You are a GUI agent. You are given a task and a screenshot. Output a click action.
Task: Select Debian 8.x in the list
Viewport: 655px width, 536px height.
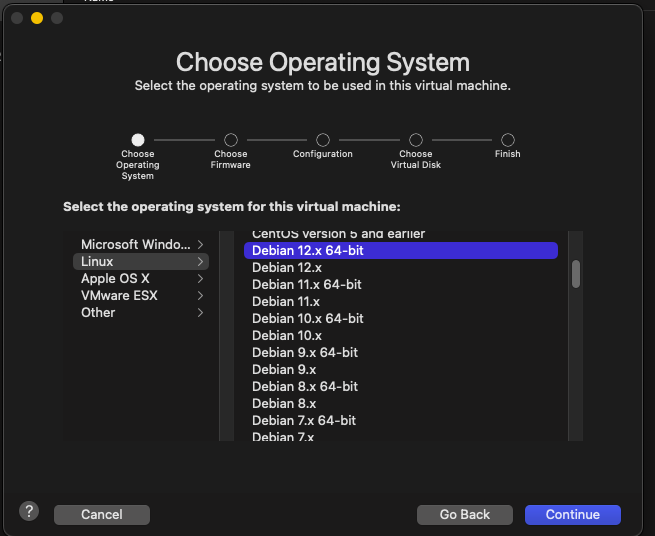(x=284, y=404)
